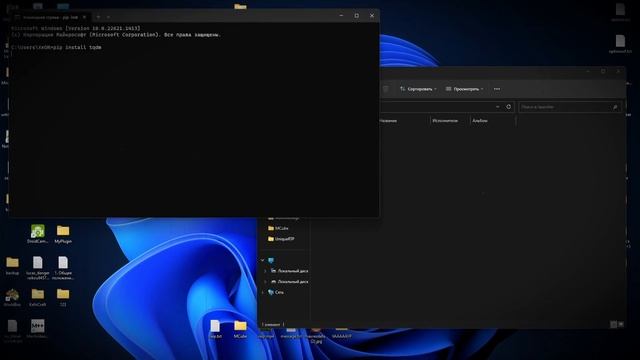The height and width of the screenshot is (360, 640).
Task: Expand the Сеть node in Explorer tree
Action: point(263,292)
